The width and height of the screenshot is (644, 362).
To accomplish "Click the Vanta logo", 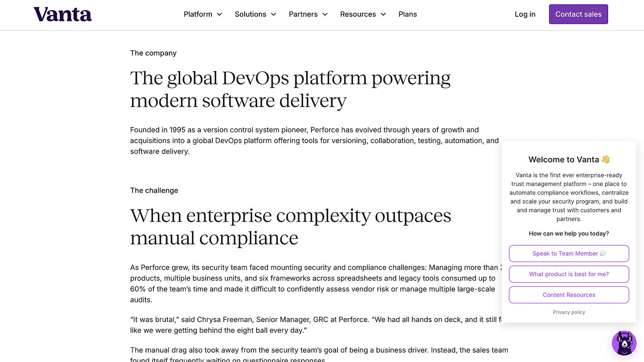I will point(63,14).
